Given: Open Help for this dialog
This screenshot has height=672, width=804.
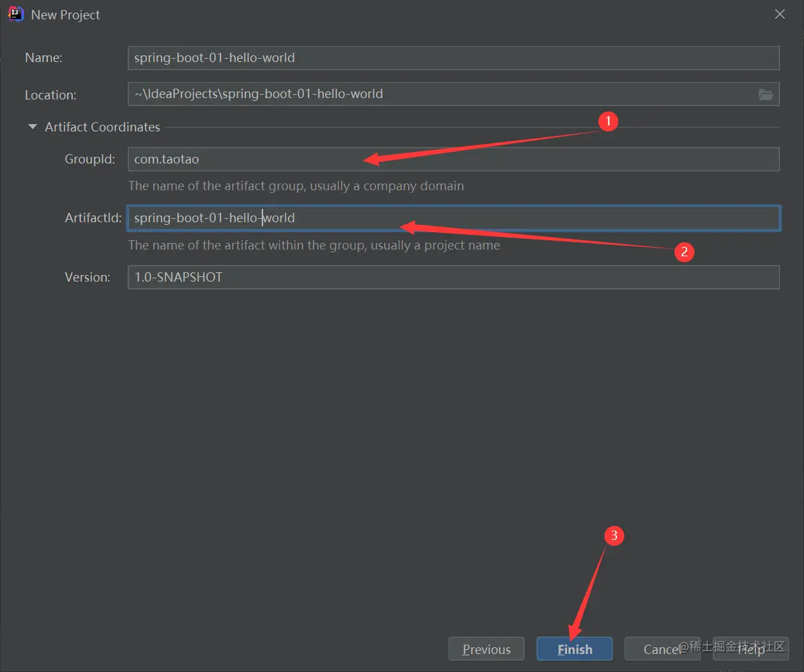Looking at the screenshot, I should 751,649.
